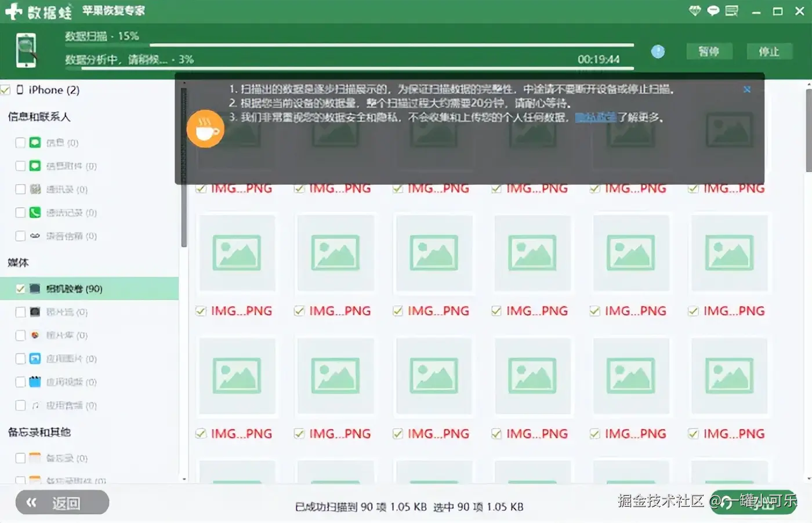Click the 通讯录 contacts icon
The height and width of the screenshot is (523, 812).
(x=35, y=189)
